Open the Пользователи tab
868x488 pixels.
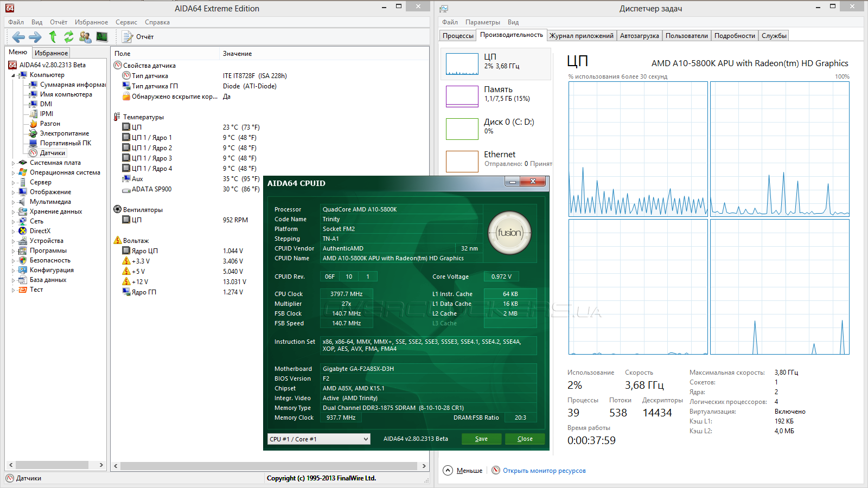pos(687,36)
